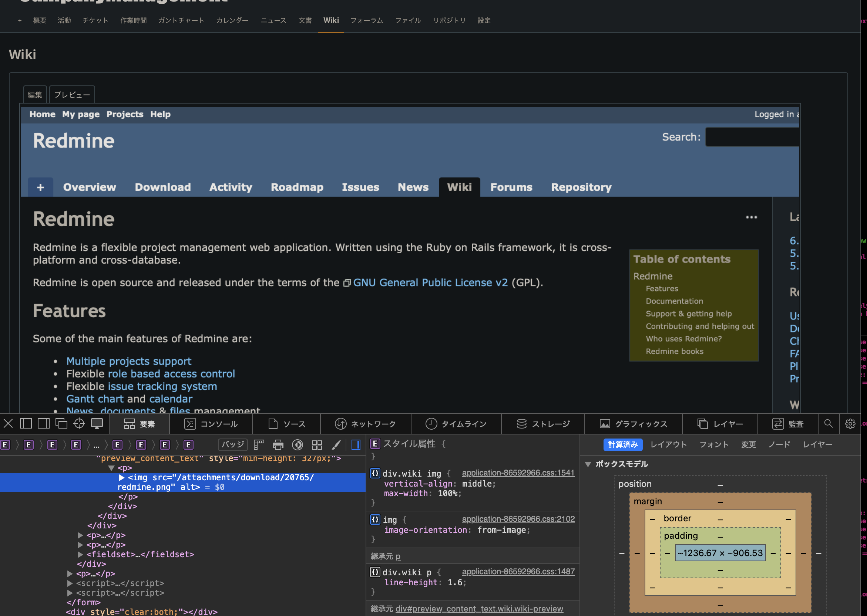This screenshot has height=616, width=867.
Task: Select the 計算済み sidebar tab
Action: tap(623, 444)
